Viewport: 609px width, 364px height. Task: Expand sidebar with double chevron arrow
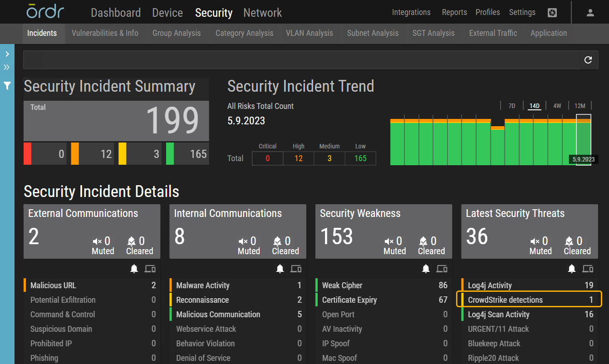coord(7,67)
